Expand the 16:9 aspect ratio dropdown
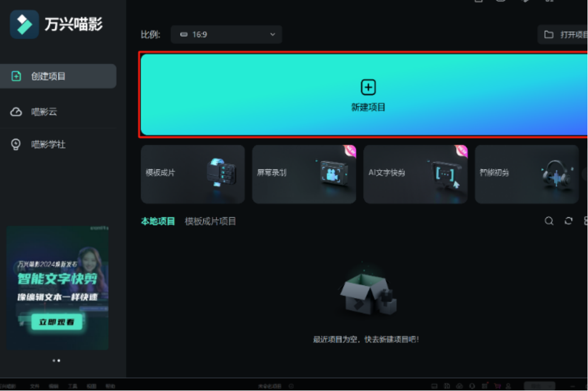 [227, 34]
